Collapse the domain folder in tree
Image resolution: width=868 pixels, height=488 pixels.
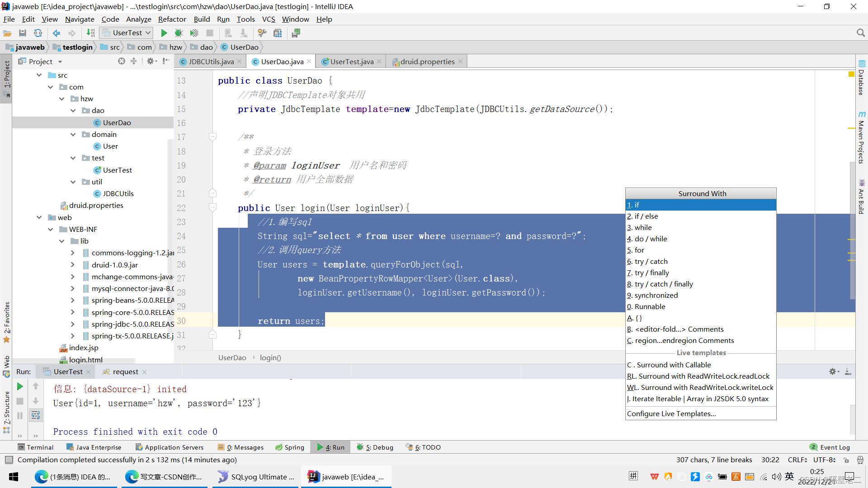pos(73,134)
